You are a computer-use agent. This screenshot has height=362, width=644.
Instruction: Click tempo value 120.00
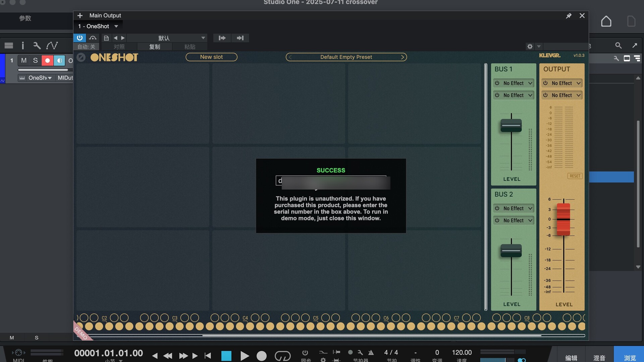coord(462,352)
